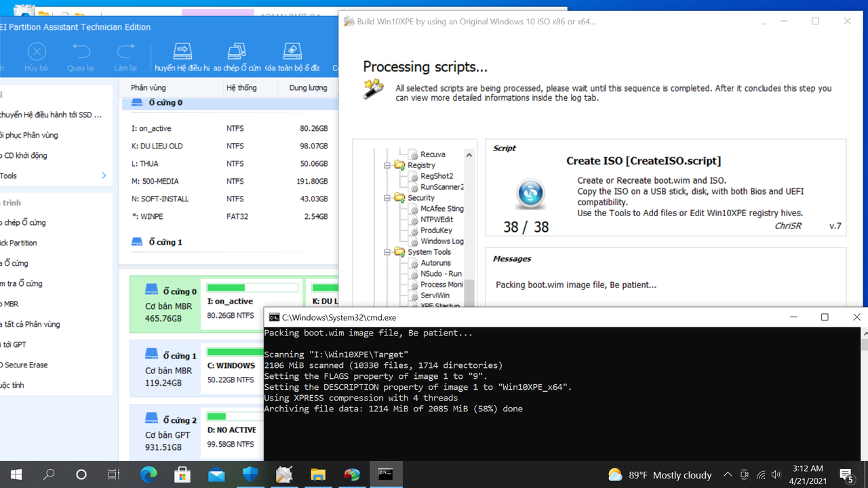Open Windows Security shield on the taskbar

point(250,474)
